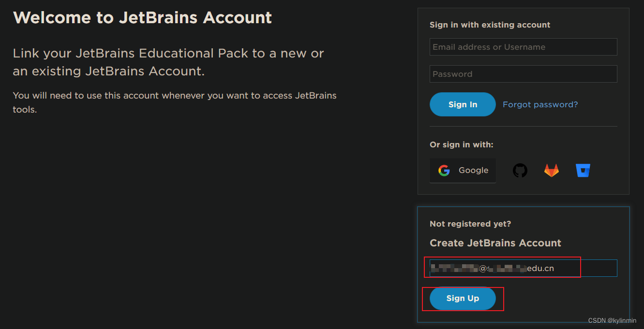Click the Or sign in with: label

(x=461, y=144)
